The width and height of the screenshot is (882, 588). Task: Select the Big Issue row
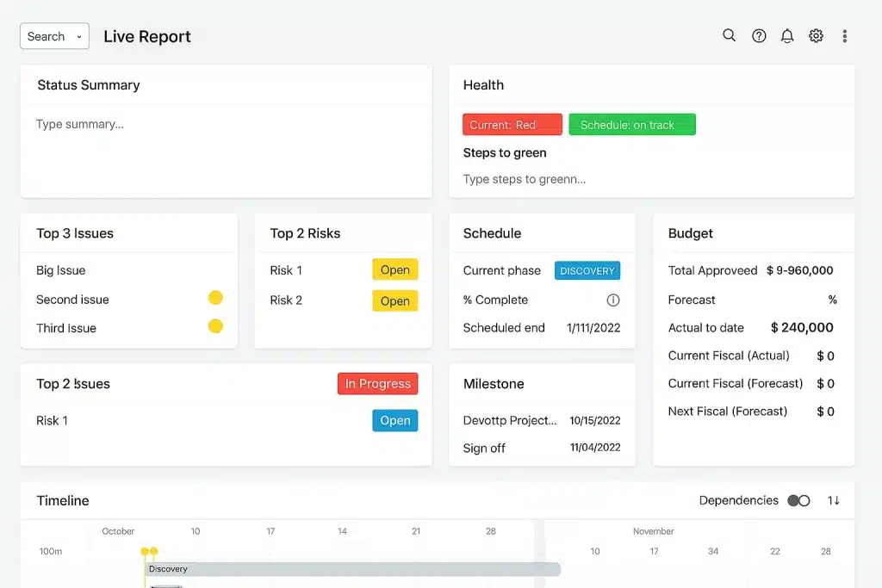coord(129,270)
